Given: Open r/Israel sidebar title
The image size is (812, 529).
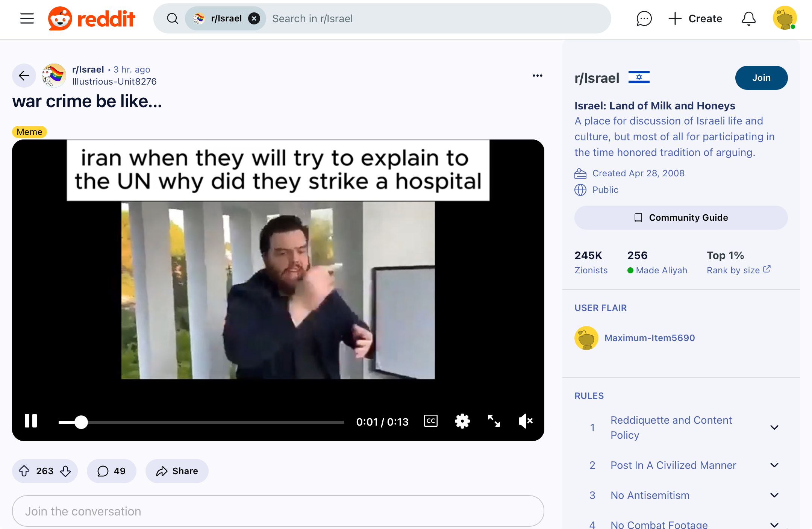Looking at the screenshot, I should (597, 78).
